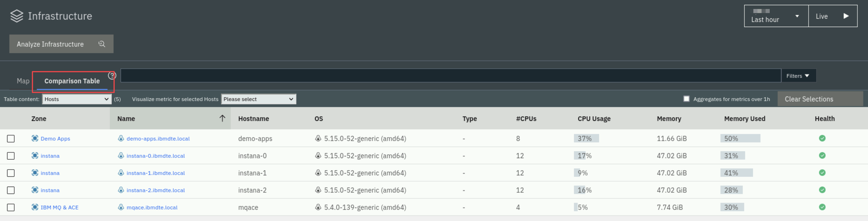Click the Infrastructure layers icon
This screenshot has height=221, width=868.
click(17, 16)
